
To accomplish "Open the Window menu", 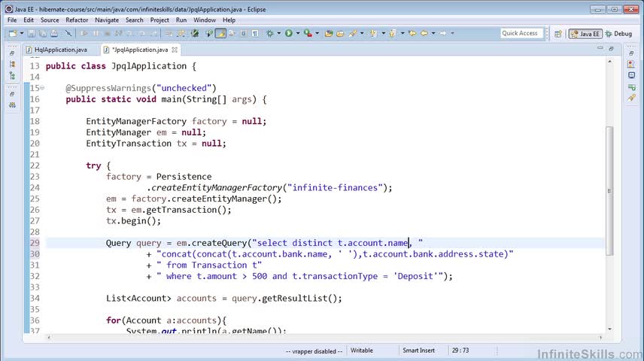I will pos(205,20).
